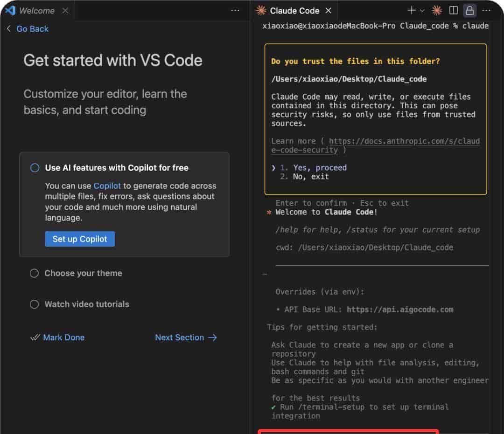Click the 'Run /terminal-setup' tip line
Viewport: 504px width, 434px height.
[x=360, y=411]
